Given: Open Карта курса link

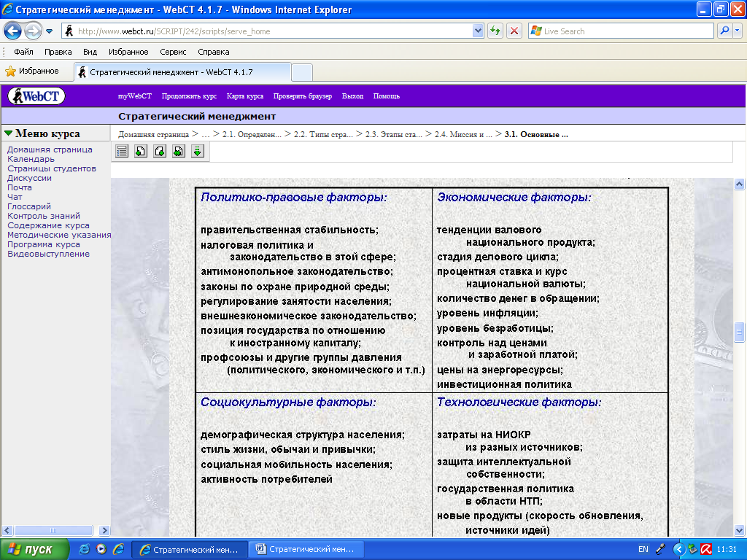Looking at the screenshot, I should coord(245,96).
